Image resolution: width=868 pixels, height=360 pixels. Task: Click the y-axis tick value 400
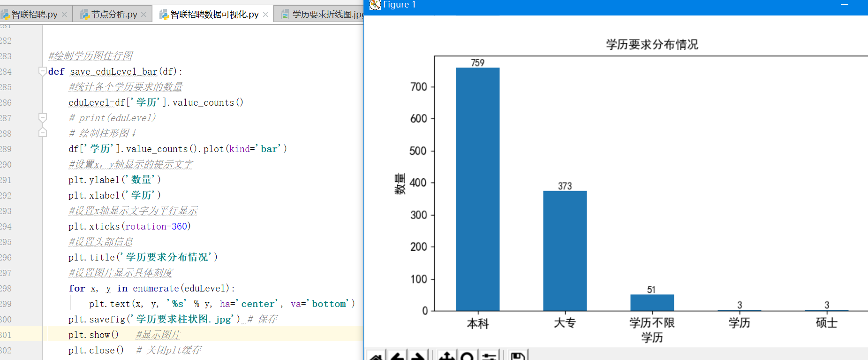click(x=419, y=183)
